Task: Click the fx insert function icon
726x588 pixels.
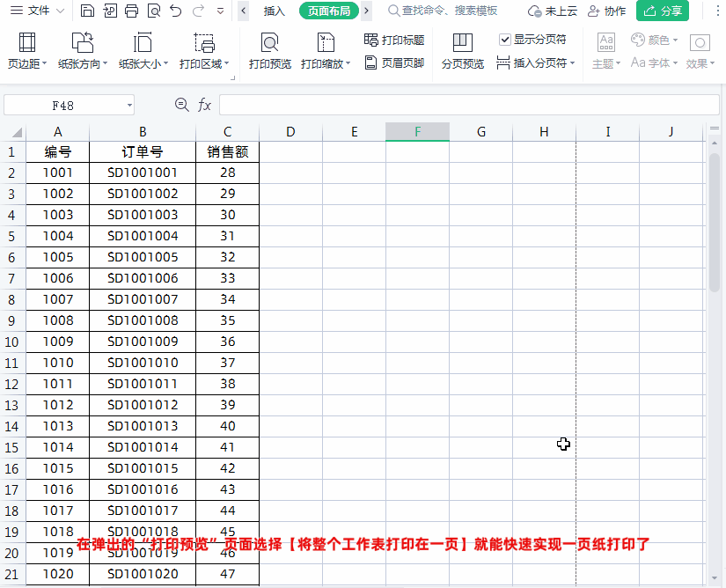Action: [x=204, y=105]
